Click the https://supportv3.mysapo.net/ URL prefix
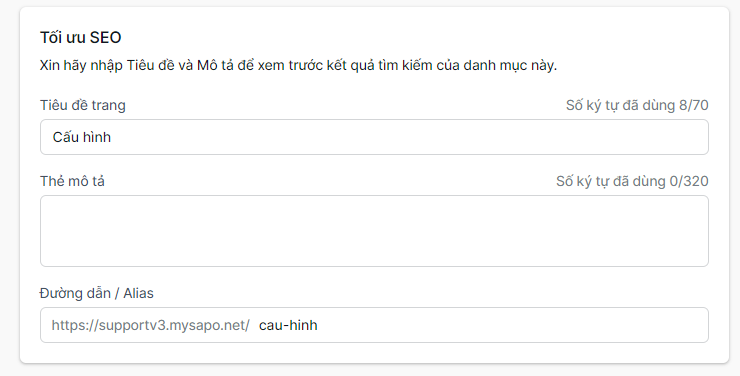 point(150,325)
